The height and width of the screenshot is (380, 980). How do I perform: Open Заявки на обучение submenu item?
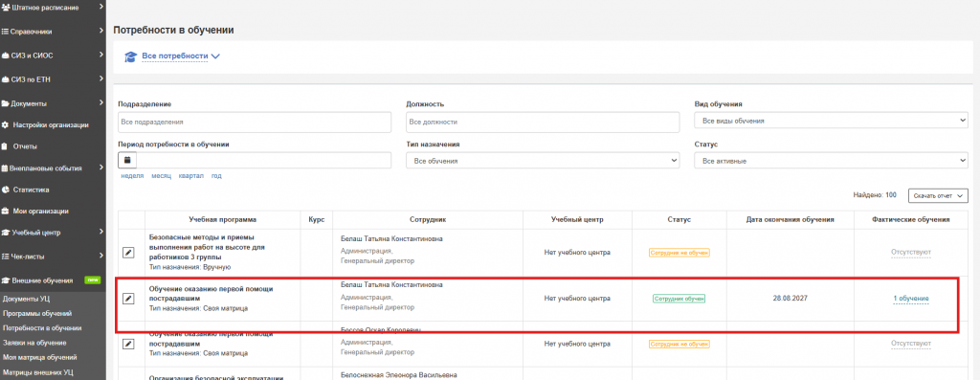point(34,343)
